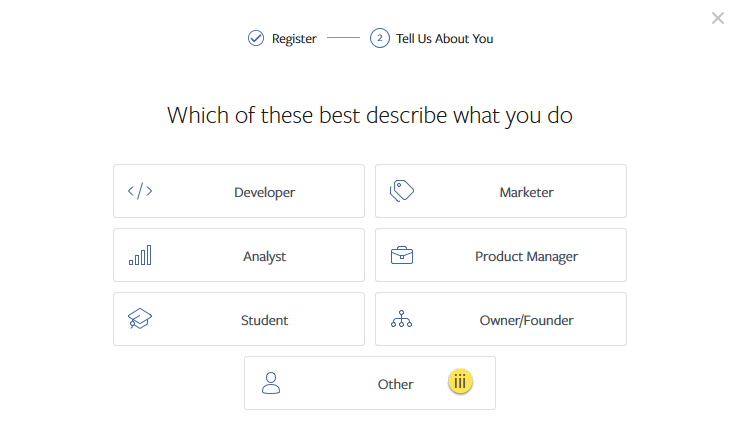Select the Other option label
739x439 pixels.
coord(395,384)
